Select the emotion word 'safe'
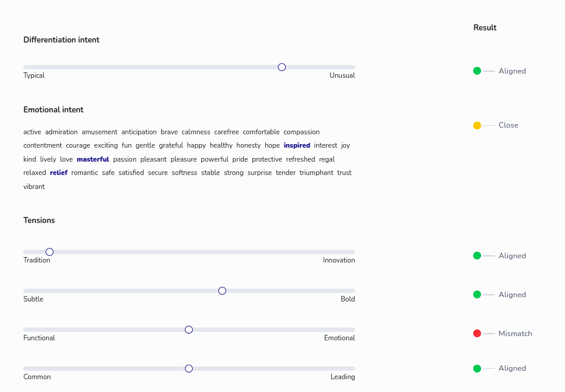565x392 pixels. [108, 173]
